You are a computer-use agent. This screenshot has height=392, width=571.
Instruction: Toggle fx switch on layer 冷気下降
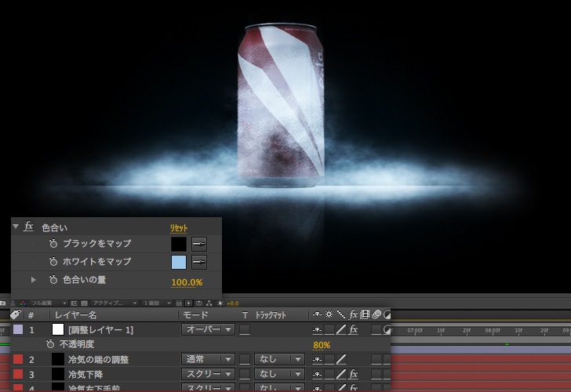pos(354,374)
